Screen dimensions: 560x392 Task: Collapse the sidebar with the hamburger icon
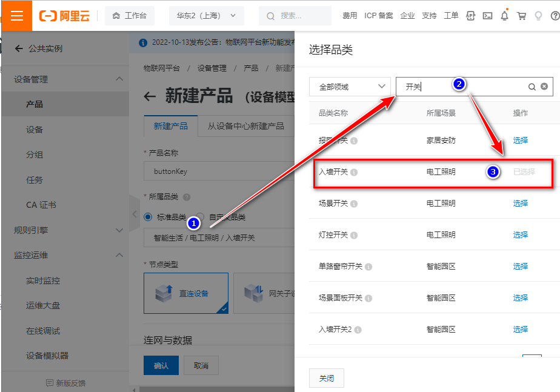coord(16,16)
